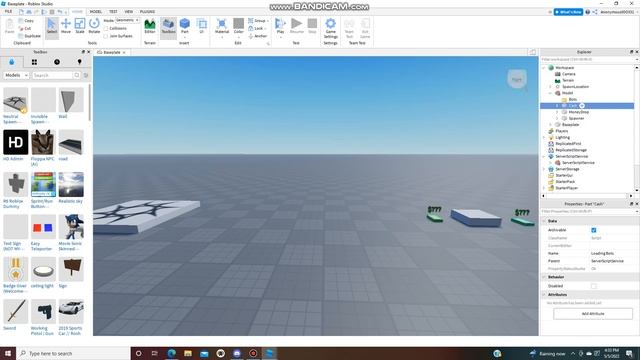The height and width of the screenshot is (360, 640).
Task: Click the What's New button
Action: click(x=568, y=12)
